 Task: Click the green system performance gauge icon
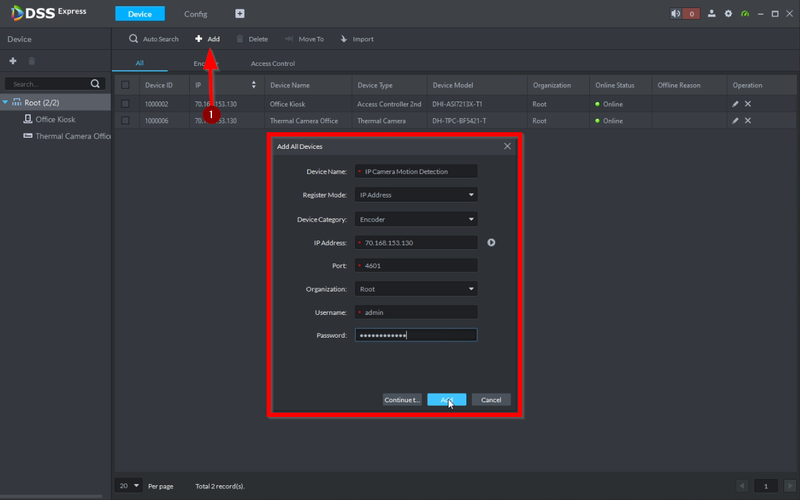point(743,14)
